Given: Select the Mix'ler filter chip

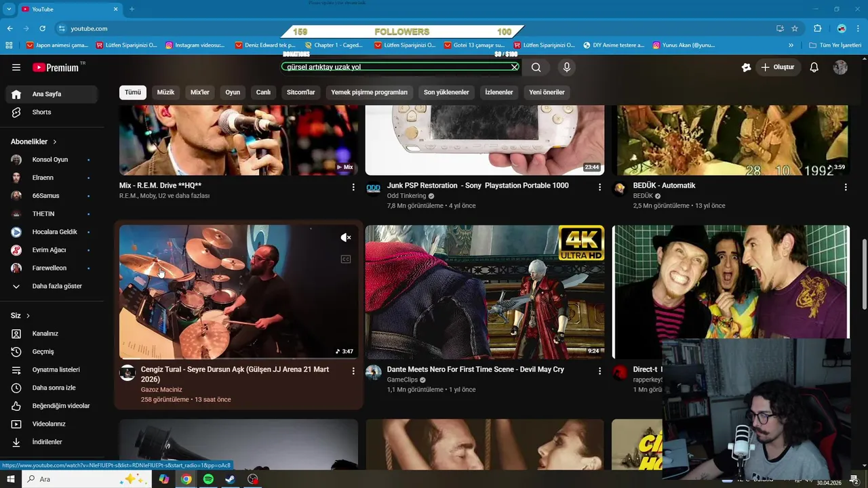Looking at the screenshot, I should tap(200, 92).
